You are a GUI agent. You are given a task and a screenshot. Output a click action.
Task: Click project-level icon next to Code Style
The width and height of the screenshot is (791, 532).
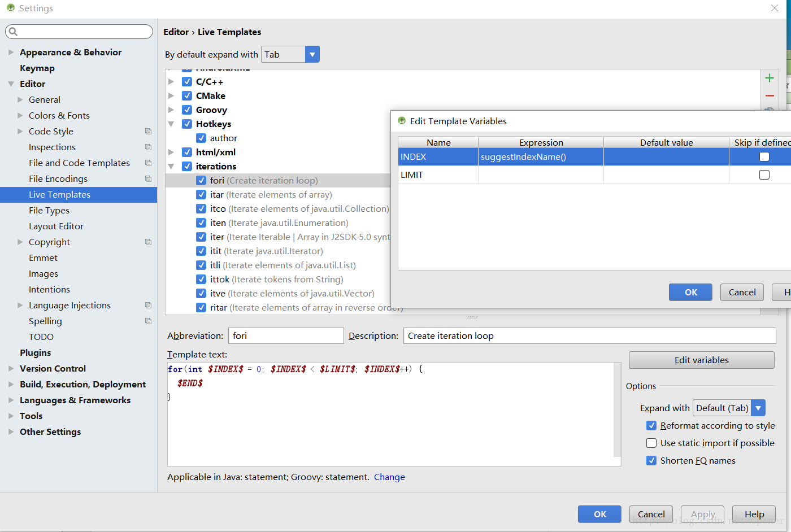click(148, 131)
